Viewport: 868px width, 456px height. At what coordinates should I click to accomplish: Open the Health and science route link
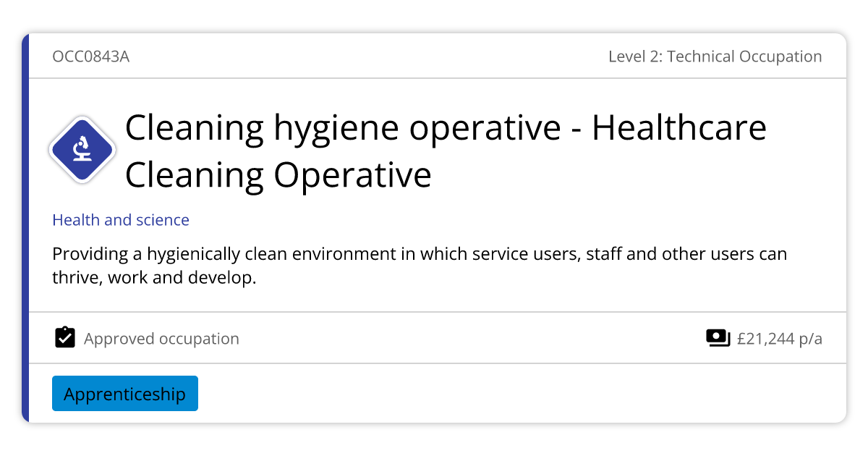(121, 220)
